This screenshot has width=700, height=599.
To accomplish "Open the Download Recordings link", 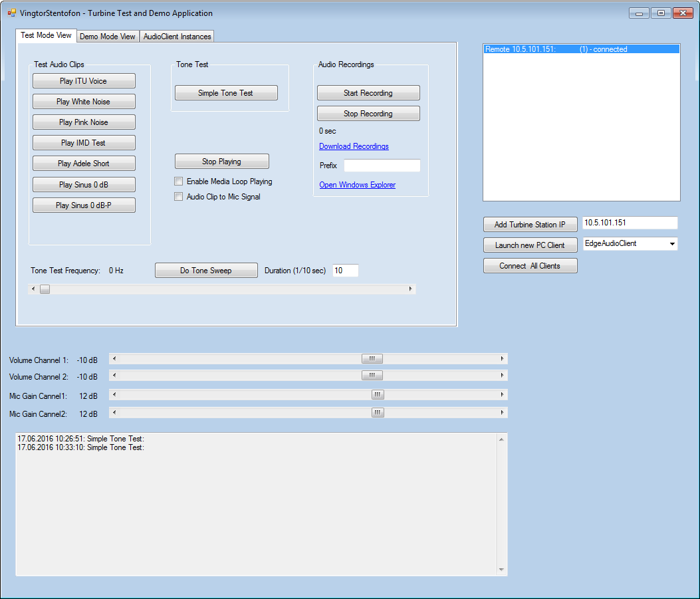I will tap(354, 146).
